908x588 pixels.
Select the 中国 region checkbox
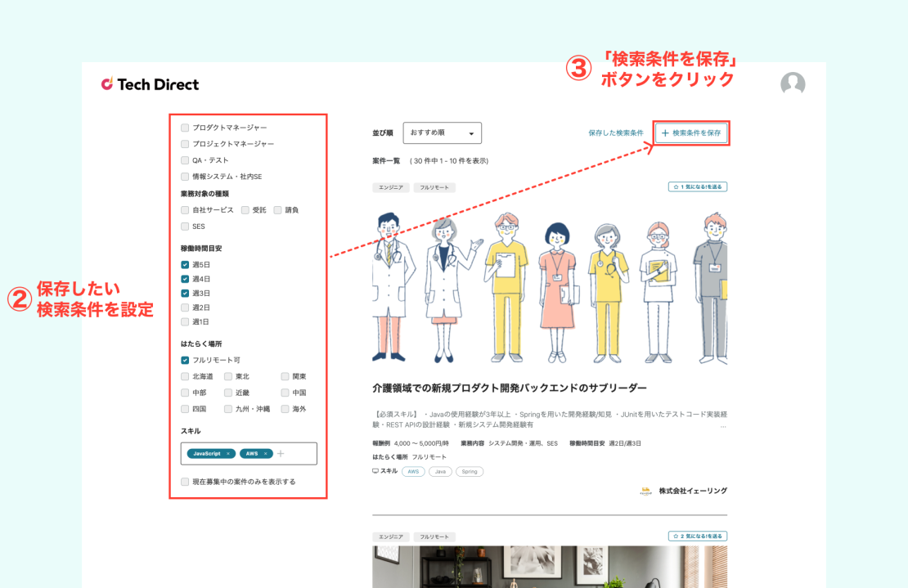285,393
